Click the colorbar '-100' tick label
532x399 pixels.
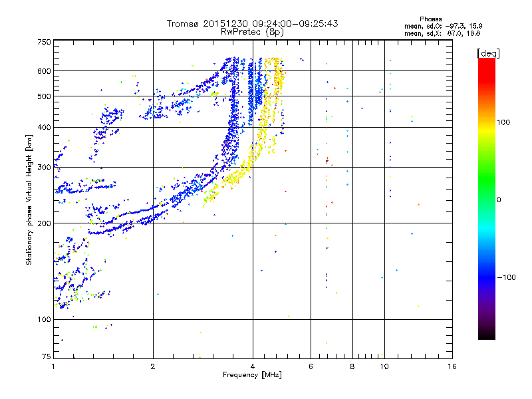tap(506, 277)
